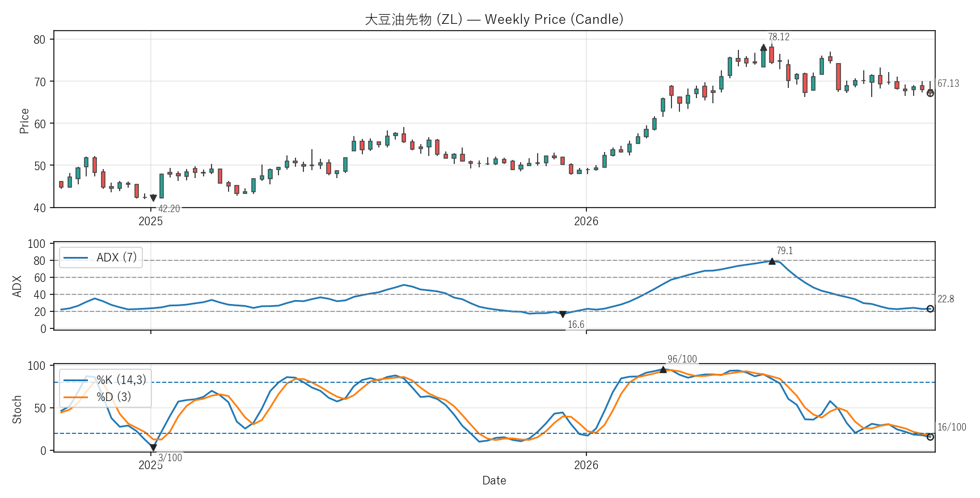This screenshot has width=980, height=498.
Task: Click the circle marker ending the ADX line
Action: click(930, 309)
